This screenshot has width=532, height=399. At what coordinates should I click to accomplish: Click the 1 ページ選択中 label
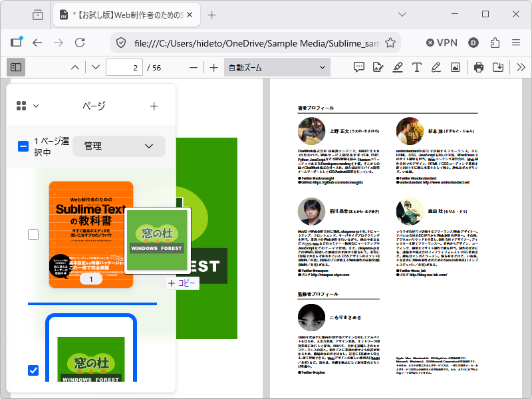click(51, 146)
